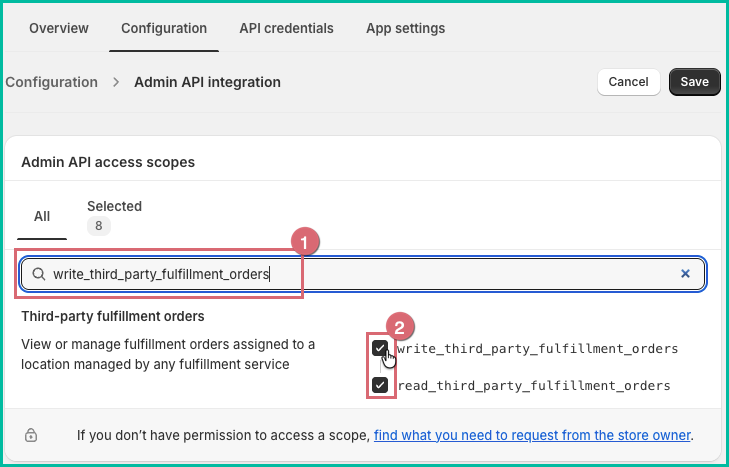729x467 pixels.
Task: Open the App settings tab
Action: [x=405, y=28]
